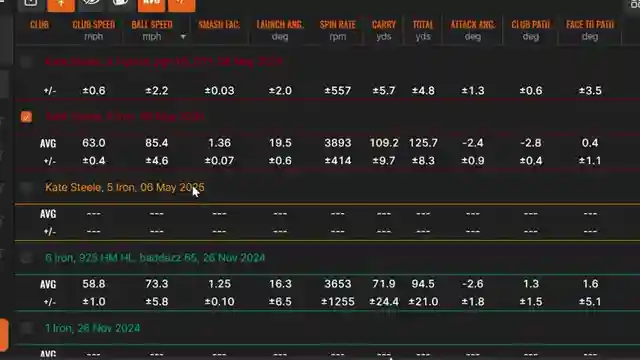Click the Smash Factor column header
Screen dimensions: 640x360
219,25
